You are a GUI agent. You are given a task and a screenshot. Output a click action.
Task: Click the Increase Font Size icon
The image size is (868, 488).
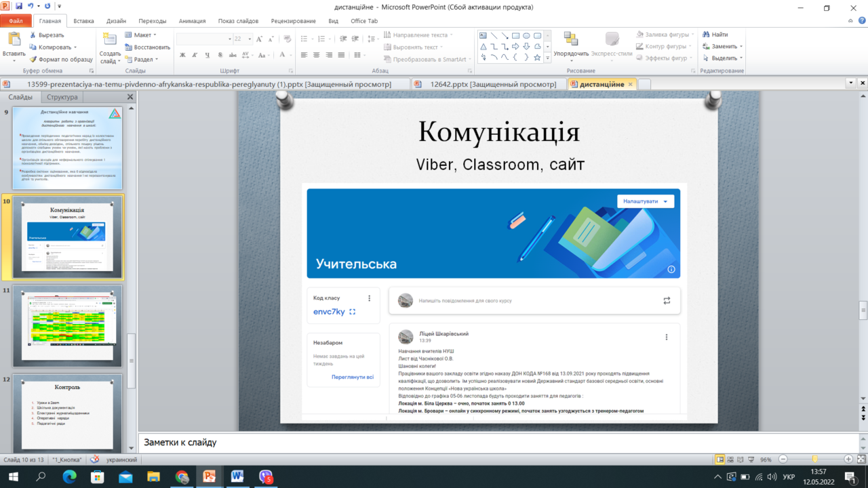(260, 39)
